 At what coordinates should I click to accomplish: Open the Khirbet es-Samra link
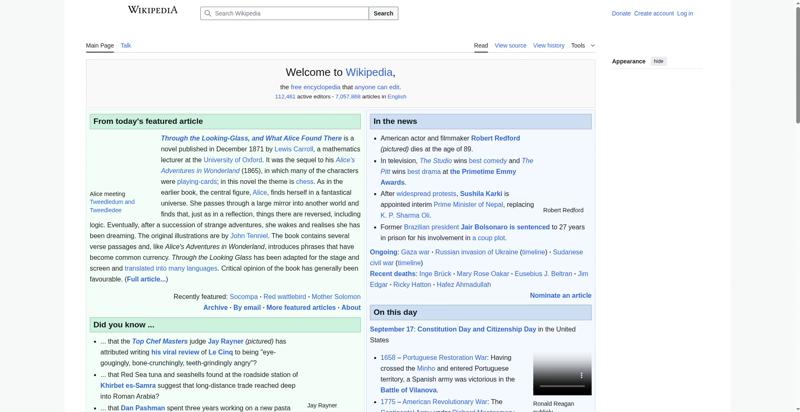point(128,385)
